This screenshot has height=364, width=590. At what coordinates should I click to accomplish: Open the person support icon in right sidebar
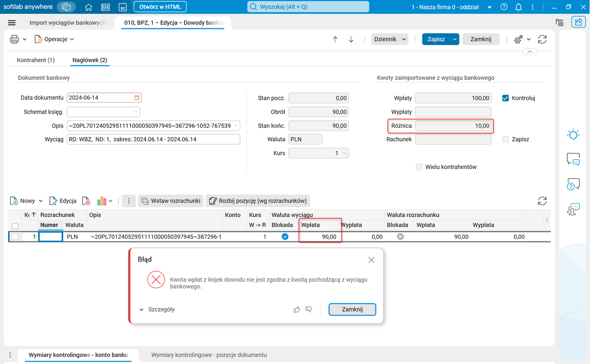[574, 209]
